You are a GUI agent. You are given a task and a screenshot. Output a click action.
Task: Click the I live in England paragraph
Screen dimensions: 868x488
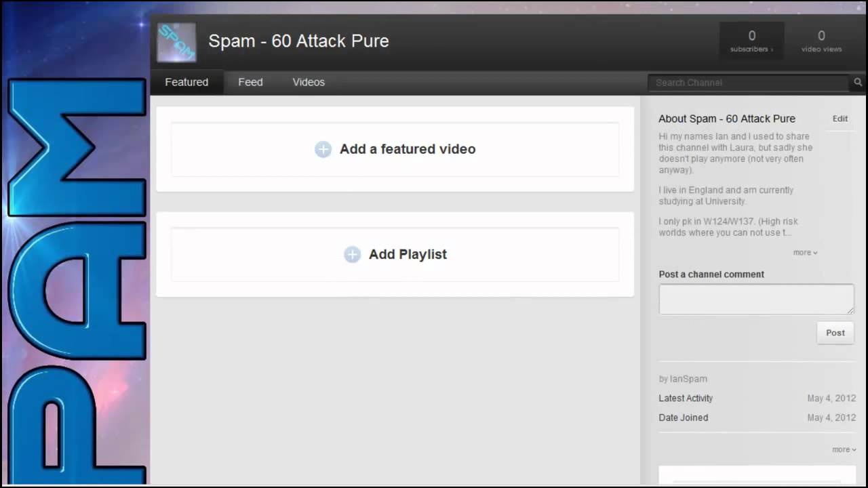pos(726,196)
